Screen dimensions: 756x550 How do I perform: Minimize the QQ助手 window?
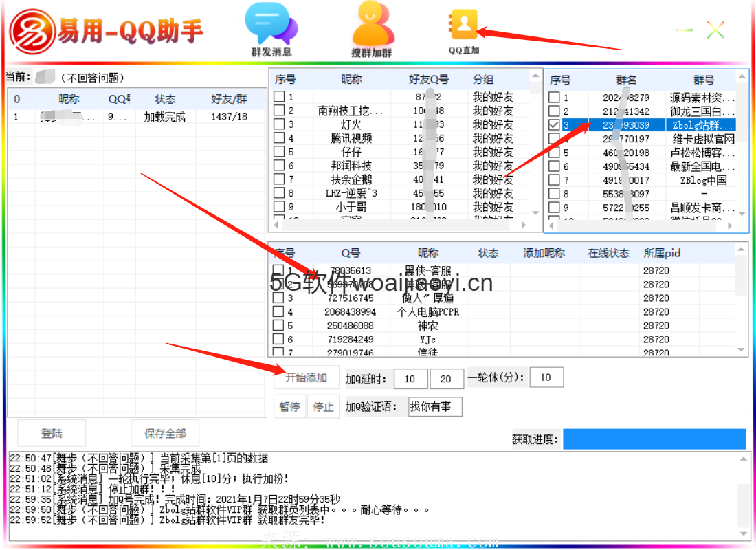[x=684, y=30]
